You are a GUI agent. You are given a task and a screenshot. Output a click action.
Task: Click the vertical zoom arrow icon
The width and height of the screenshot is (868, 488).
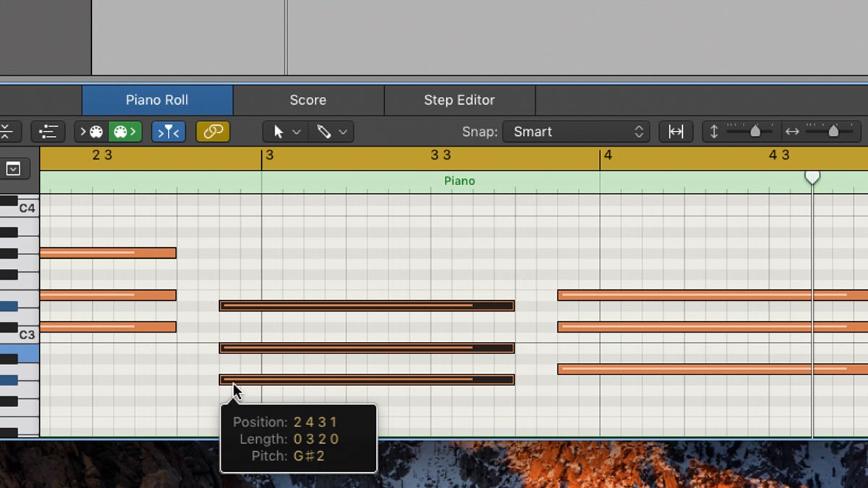[x=712, y=132]
